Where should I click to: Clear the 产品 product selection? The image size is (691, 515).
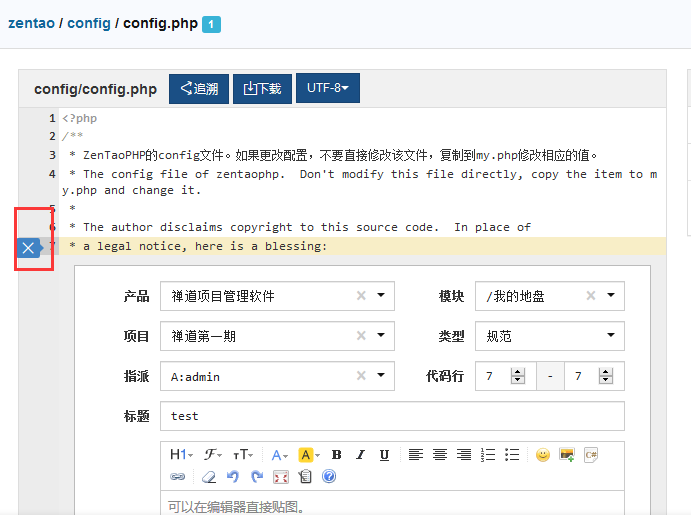point(361,296)
